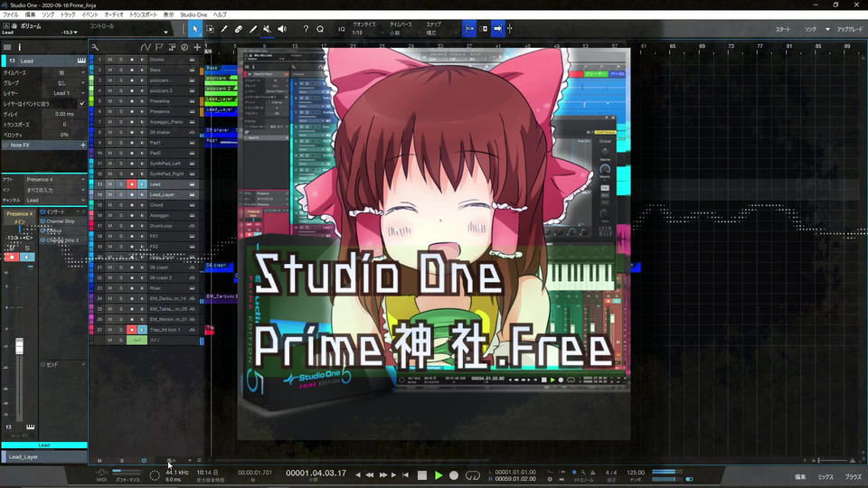Select the Arpeggio_Piano track row

[x=146, y=122]
